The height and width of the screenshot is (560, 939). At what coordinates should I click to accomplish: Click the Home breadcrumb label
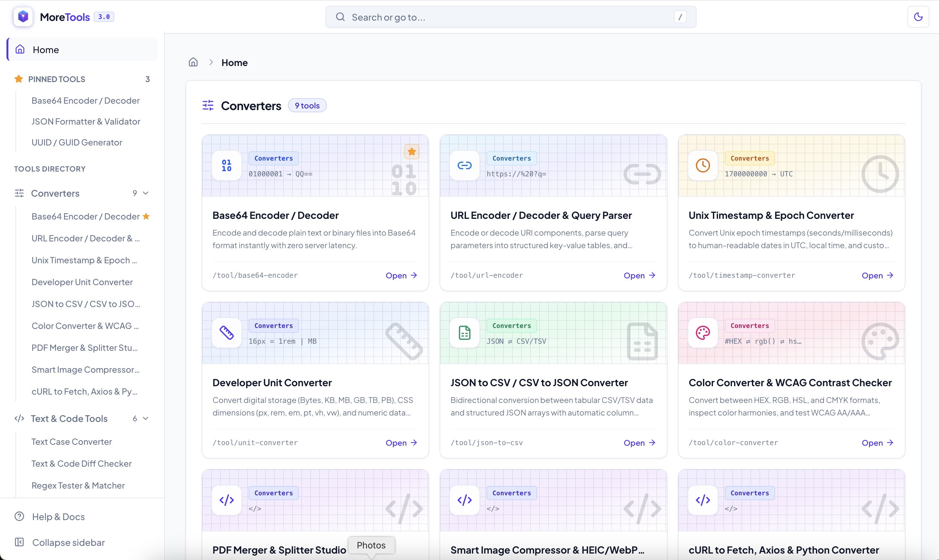[234, 63]
